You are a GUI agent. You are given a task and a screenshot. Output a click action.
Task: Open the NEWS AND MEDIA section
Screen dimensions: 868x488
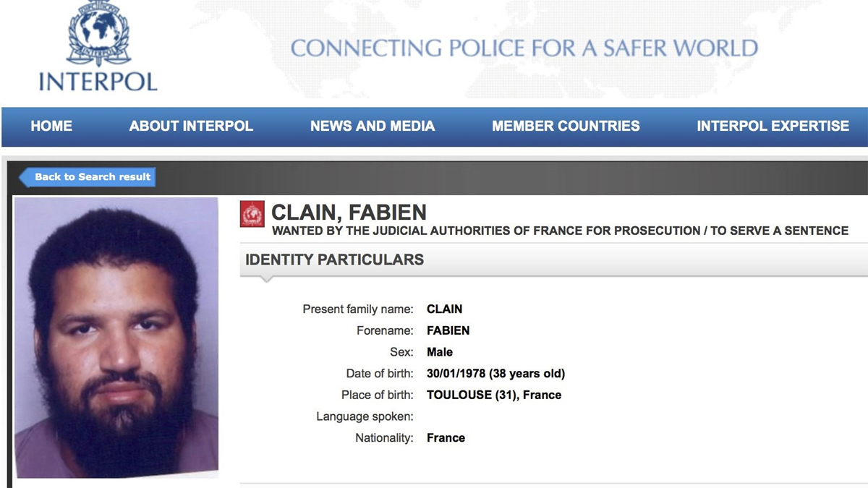coord(373,127)
